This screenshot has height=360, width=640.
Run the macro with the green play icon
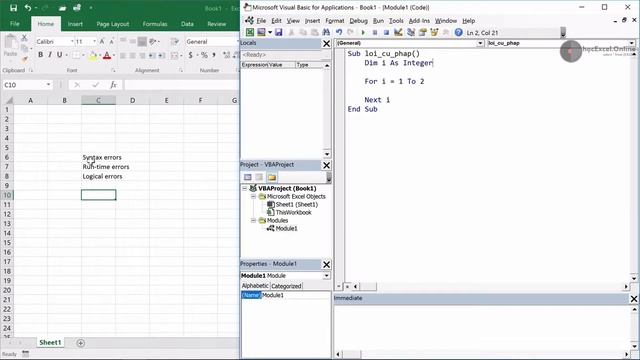point(363,33)
